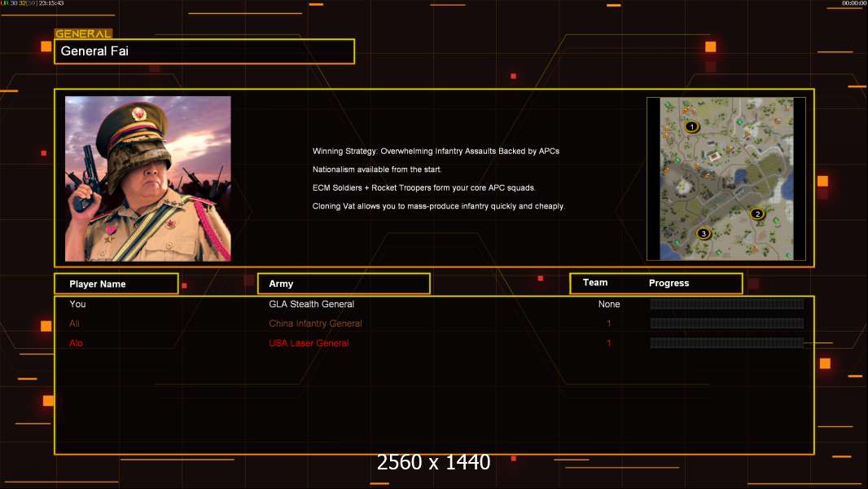Click start position marker 1 on minimap
Screen dimensions: 868x489
pyautogui.click(x=690, y=127)
